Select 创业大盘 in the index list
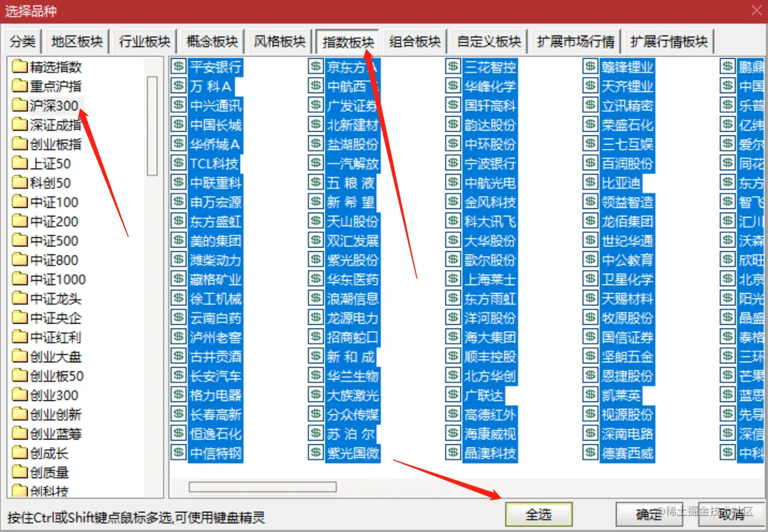Image resolution: width=768 pixels, height=532 pixels. pos(56,357)
